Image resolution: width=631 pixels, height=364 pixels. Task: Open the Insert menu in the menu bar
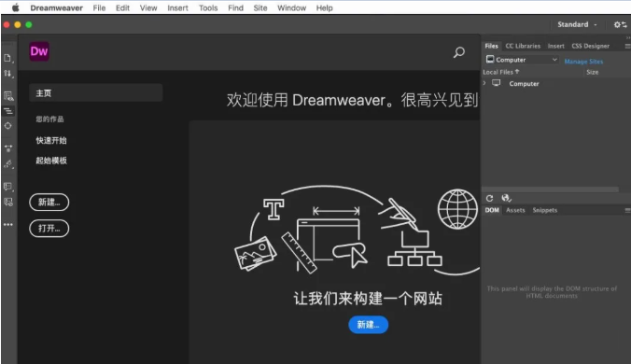click(x=177, y=7)
